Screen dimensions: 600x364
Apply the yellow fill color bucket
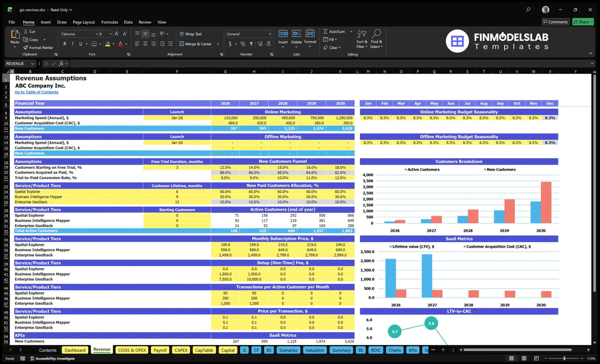107,44
